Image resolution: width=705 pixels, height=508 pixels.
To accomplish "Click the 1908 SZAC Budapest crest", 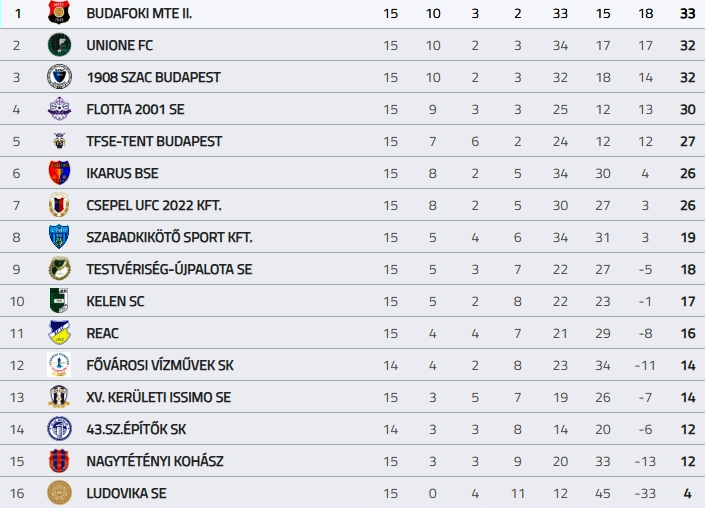I will [x=59, y=77].
